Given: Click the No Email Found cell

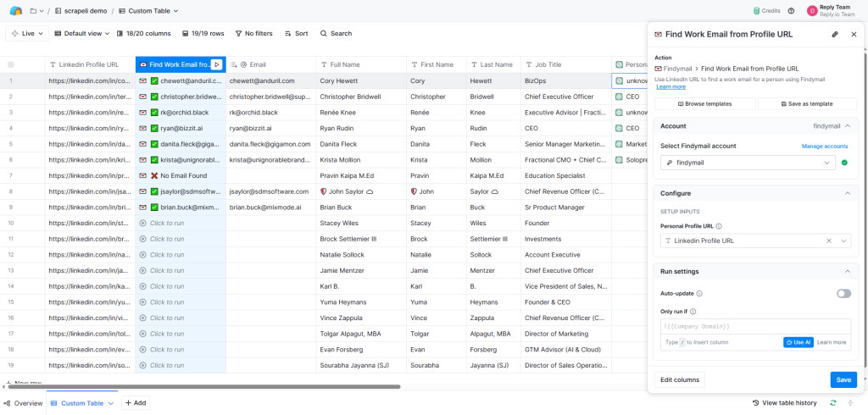Looking at the screenshot, I should pyautogui.click(x=181, y=176).
